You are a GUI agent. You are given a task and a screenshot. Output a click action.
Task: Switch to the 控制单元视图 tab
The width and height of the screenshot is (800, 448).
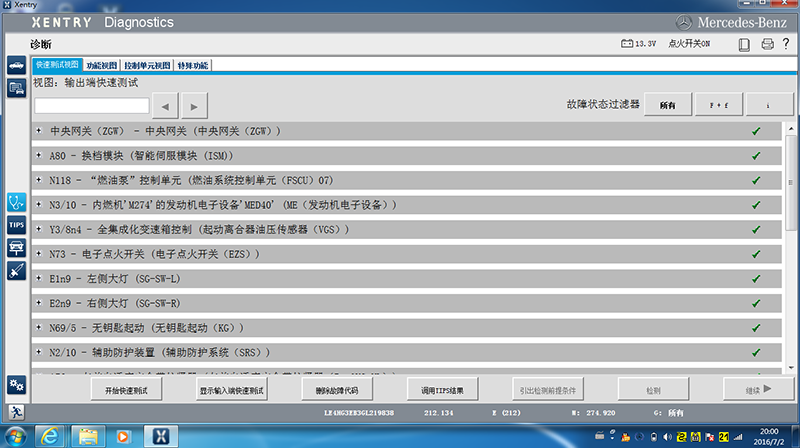point(147,65)
